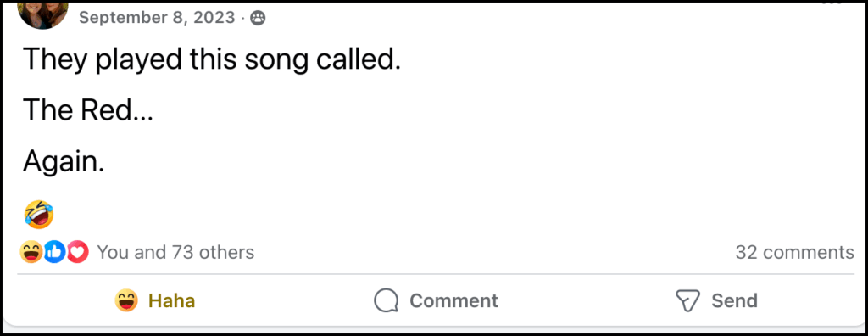
Task: Click the Send button
Action: (716, 301)
